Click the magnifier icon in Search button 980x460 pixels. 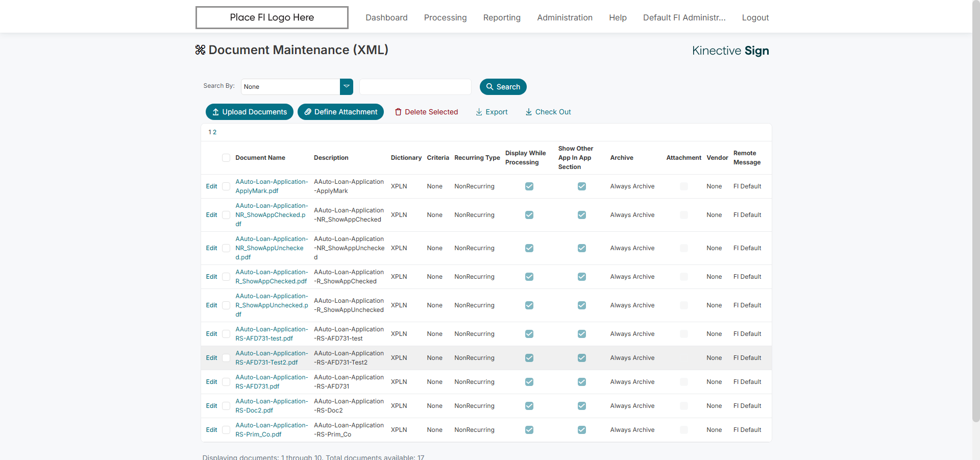point(489,87)
